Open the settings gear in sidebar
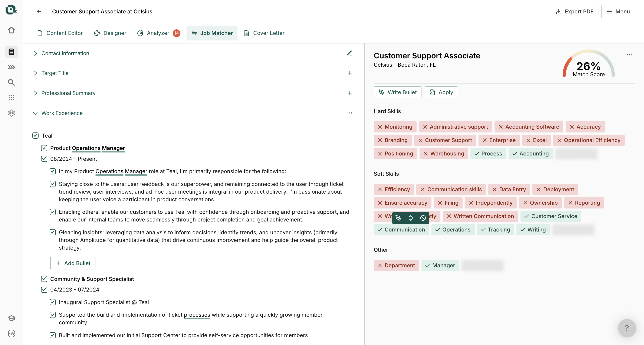Viewport: 644px width, 345px height. pyautogui.click(x=11, y=113)
